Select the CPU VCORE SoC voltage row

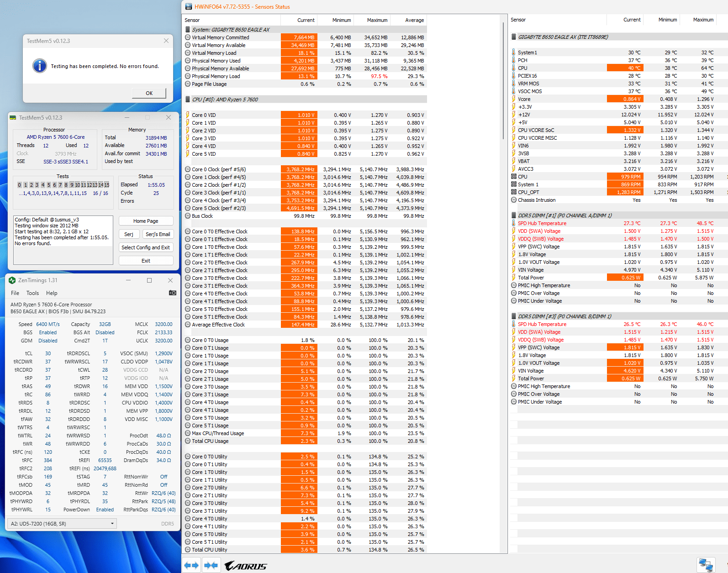coord(619,130)
